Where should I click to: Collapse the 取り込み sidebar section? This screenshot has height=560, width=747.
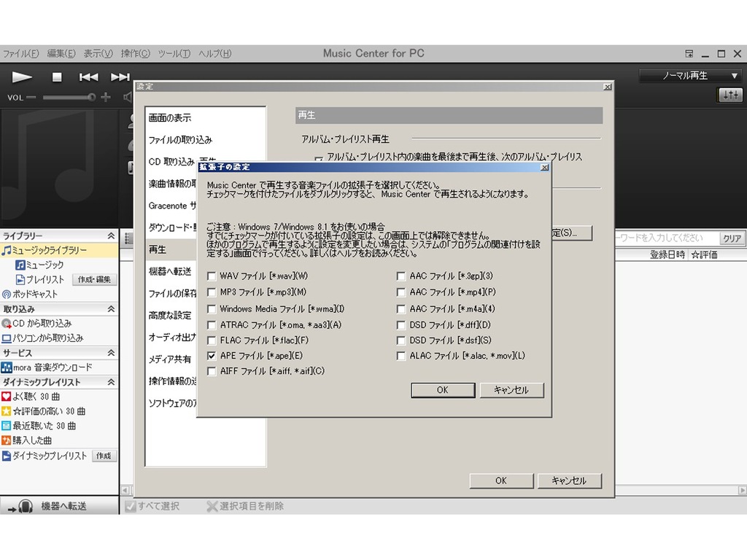pyautogui.click(x=111, y=309)
